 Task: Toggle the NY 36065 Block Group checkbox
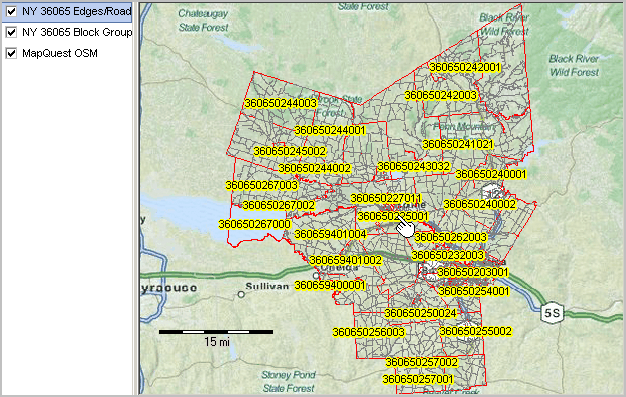coord(11,32)
